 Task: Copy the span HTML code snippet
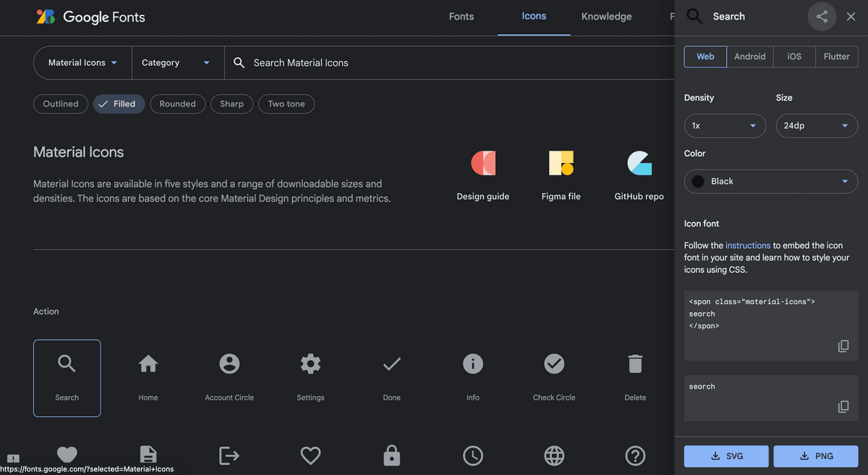coord(843,346)
